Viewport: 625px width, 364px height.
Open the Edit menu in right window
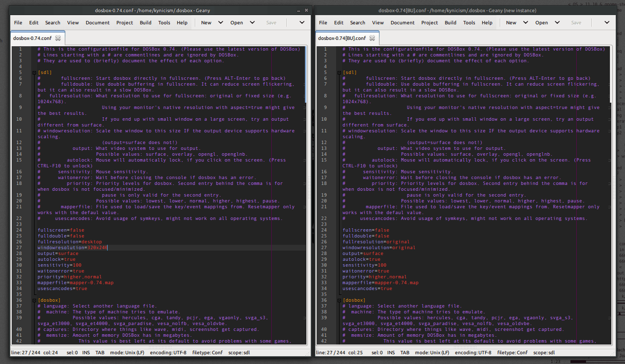coord(339,23)
